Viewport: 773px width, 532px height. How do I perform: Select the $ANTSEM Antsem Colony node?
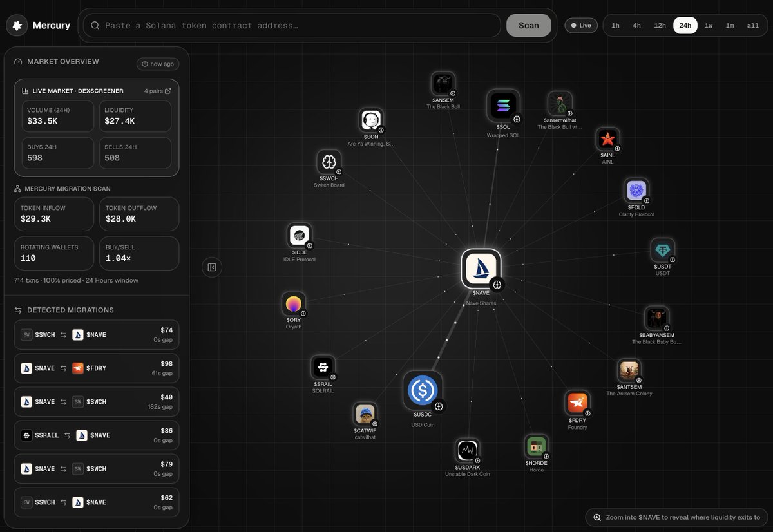[x=629, y=371]
